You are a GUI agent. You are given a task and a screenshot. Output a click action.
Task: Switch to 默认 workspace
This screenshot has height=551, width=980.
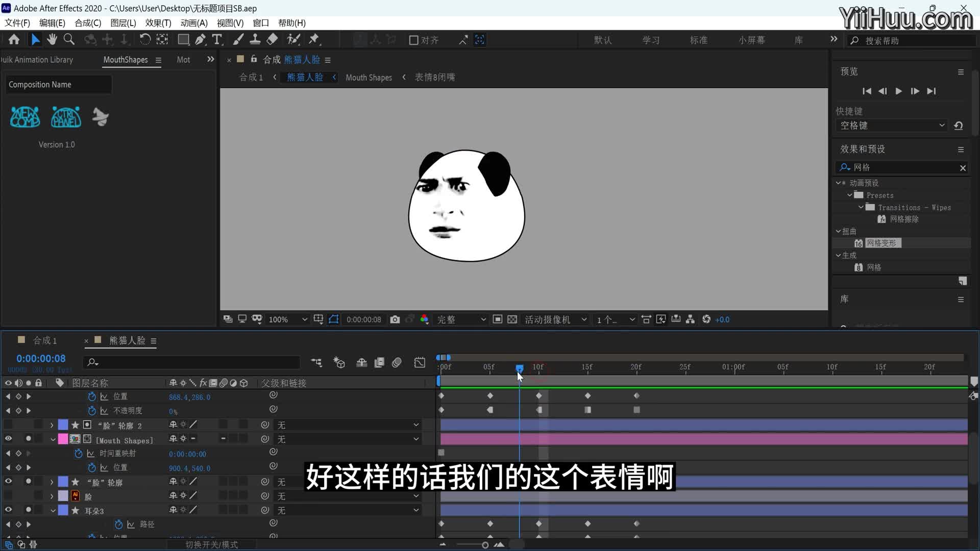click(x=603, y=40)
